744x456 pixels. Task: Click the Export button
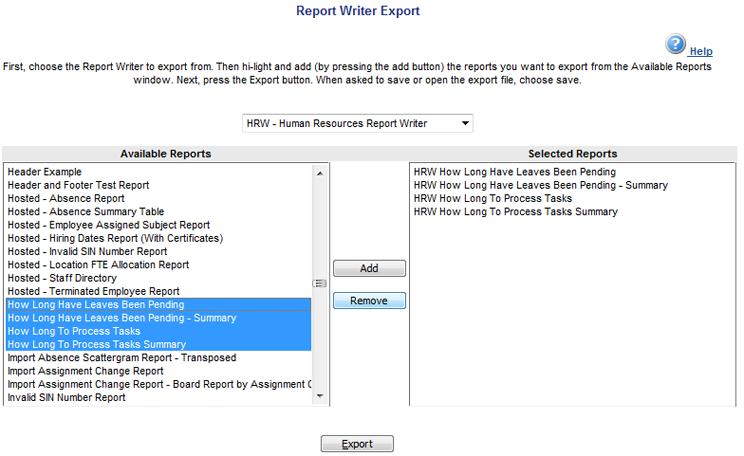pyautogui.click(x=357, y=444)
